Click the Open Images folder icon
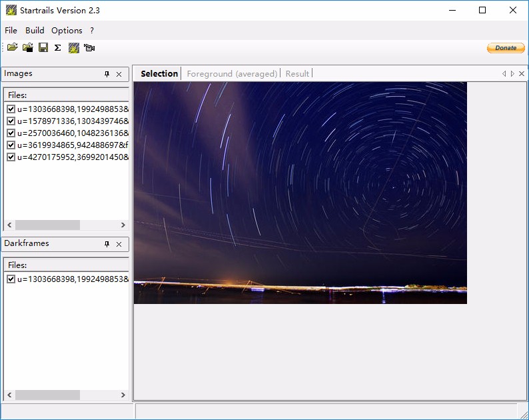This screenshot has width=529, height=420. 12,47
